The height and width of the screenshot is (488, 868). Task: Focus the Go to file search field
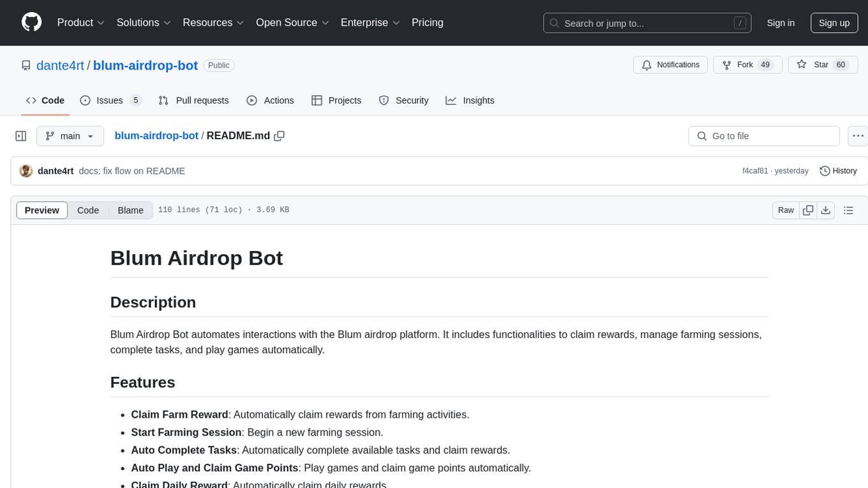coord(764,136)
